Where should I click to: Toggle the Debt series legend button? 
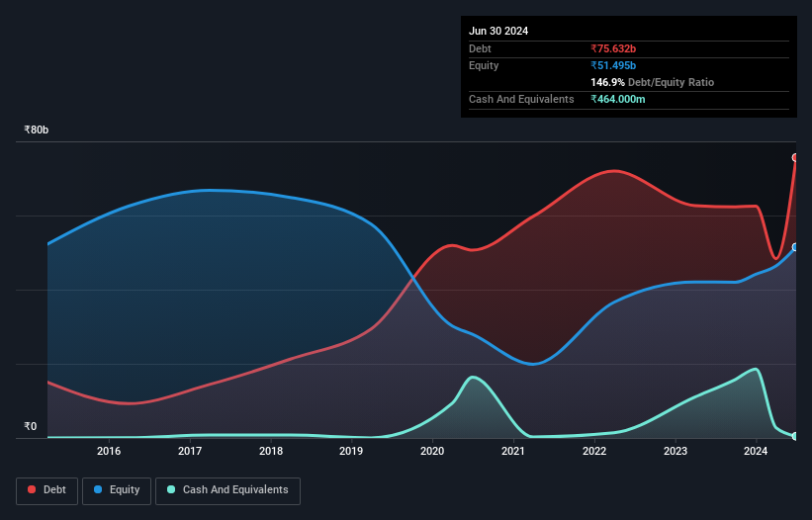[x=46, y=490]
